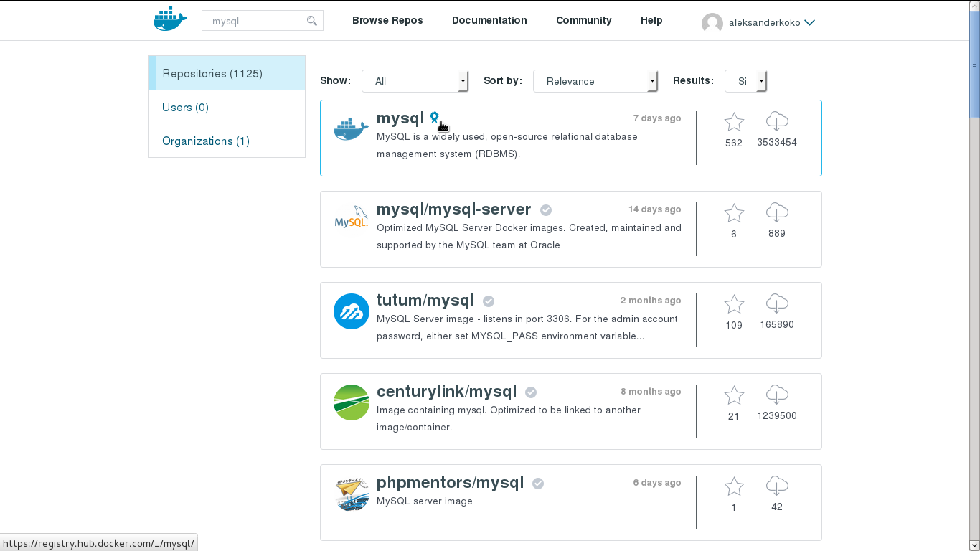Select the Organizations (1) link
Image resolution: width=980 pixels, height=551 pixels.
pyautogui.click(x=205, y=141)
